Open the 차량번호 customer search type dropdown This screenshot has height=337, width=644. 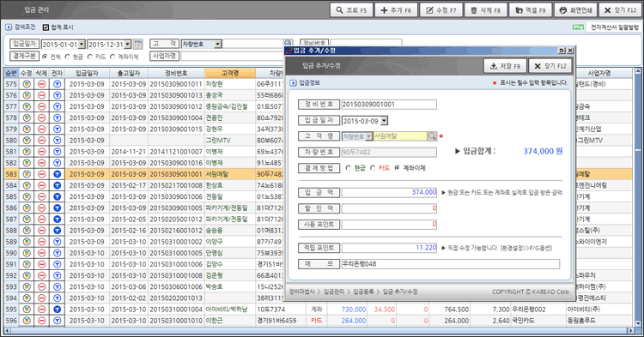pos(218,45)
